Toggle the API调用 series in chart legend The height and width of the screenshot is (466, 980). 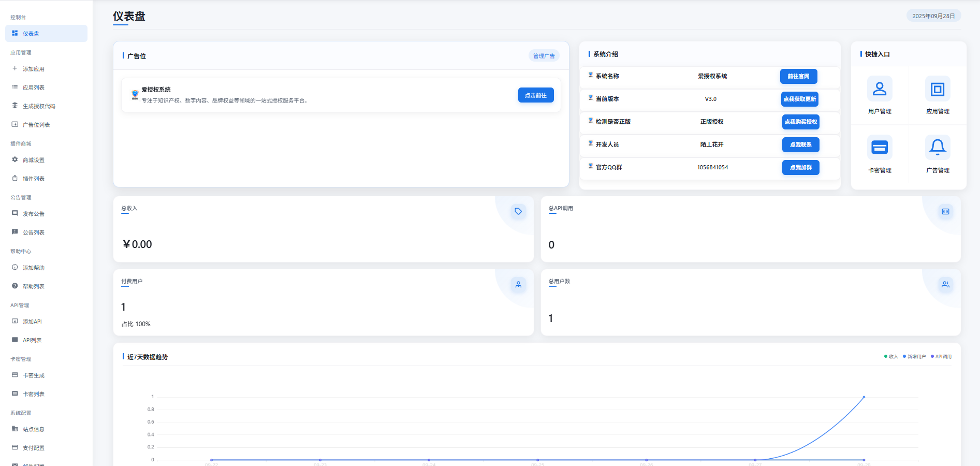click(940, 356)
